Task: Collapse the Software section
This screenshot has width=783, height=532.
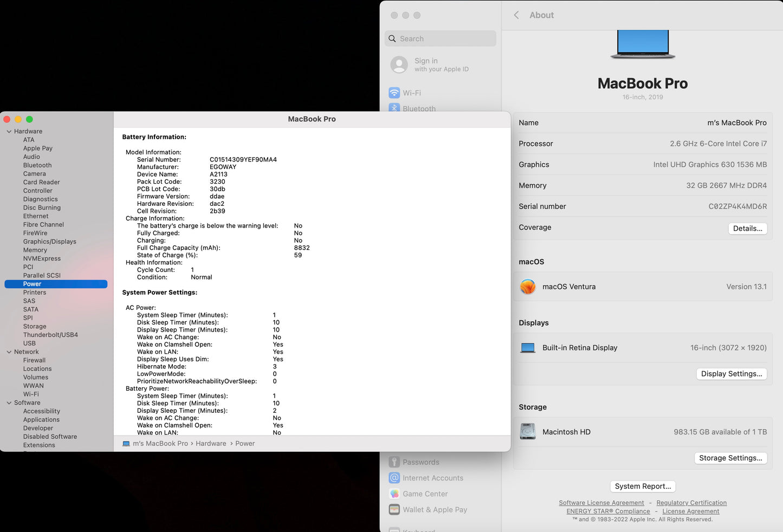Action: (9, 403)
